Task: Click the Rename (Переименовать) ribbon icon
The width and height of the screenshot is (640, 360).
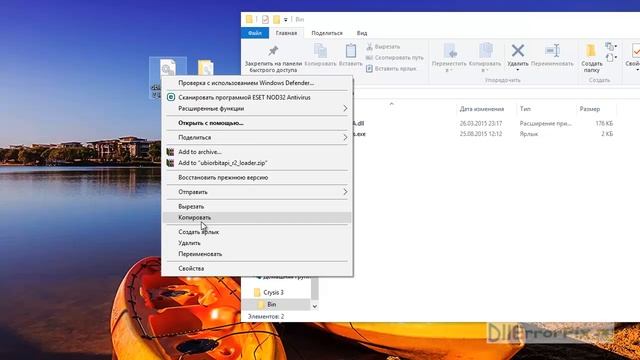Action: click(552, 51)
